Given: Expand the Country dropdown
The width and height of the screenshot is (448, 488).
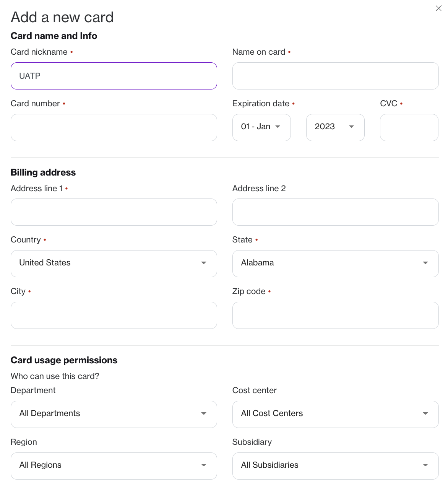Looking at the screenshot, I should point(114,264).
